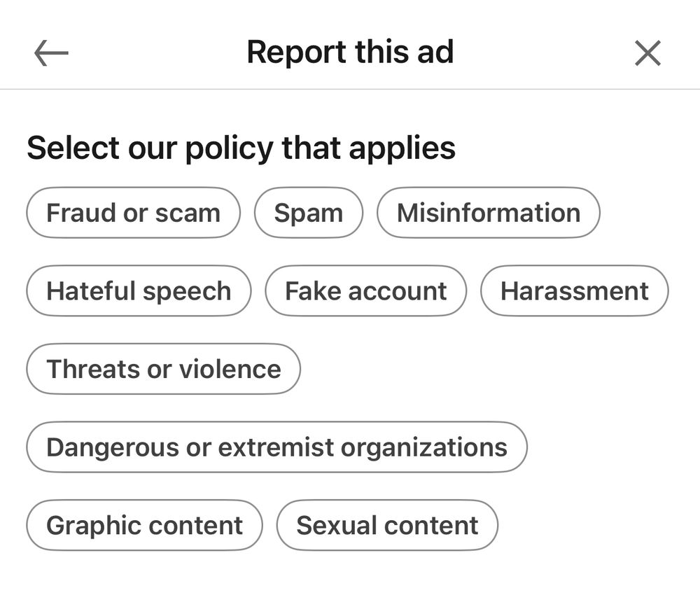700x602 pixels.
Task: Choose Sexual content as the policy
Action: click(x=387, y=525)
